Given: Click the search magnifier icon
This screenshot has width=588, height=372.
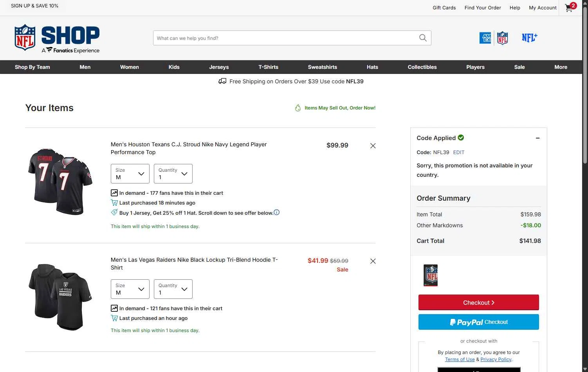Looking at the screenshot, I should (x=423, y=38).
